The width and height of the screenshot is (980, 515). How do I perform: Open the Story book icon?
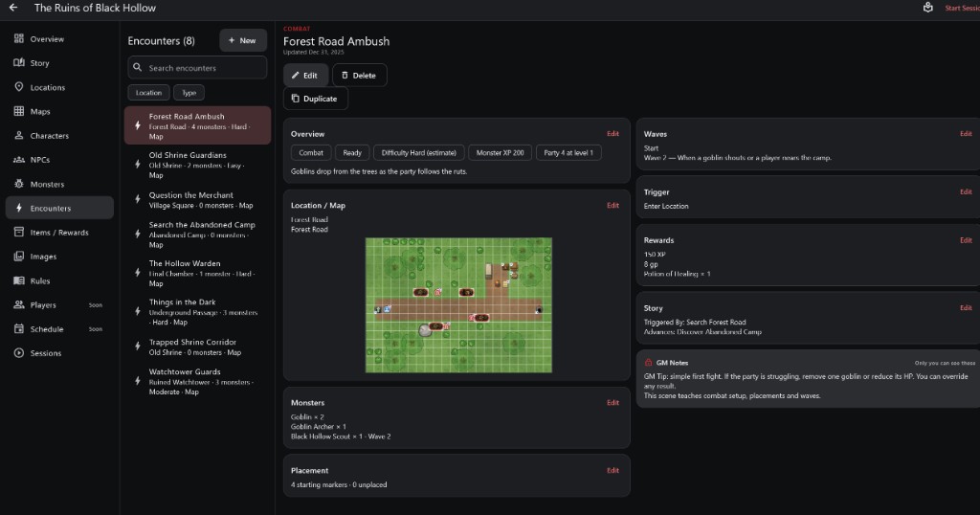(x=19, y=62)
